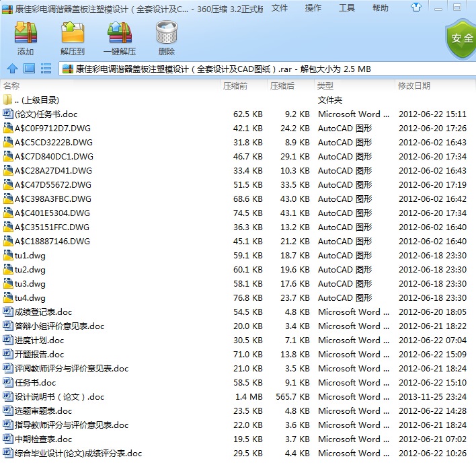
Task: Click the 解压到 (Extract to) toolbar icon
Action: (73, 32)
